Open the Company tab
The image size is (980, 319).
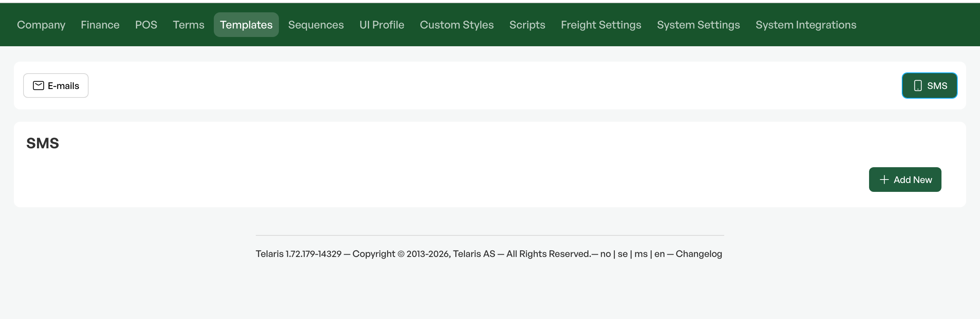click(41, 25)
